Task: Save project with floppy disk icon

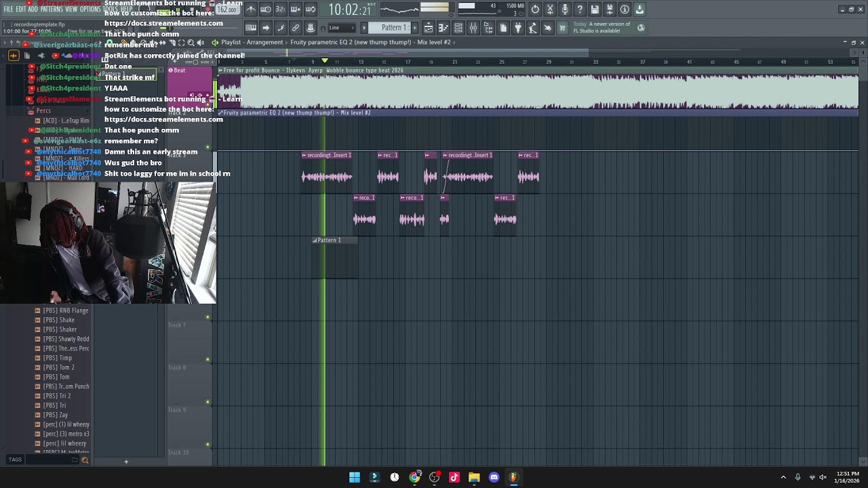Action: pyautogui.click(x=595, y=9)
